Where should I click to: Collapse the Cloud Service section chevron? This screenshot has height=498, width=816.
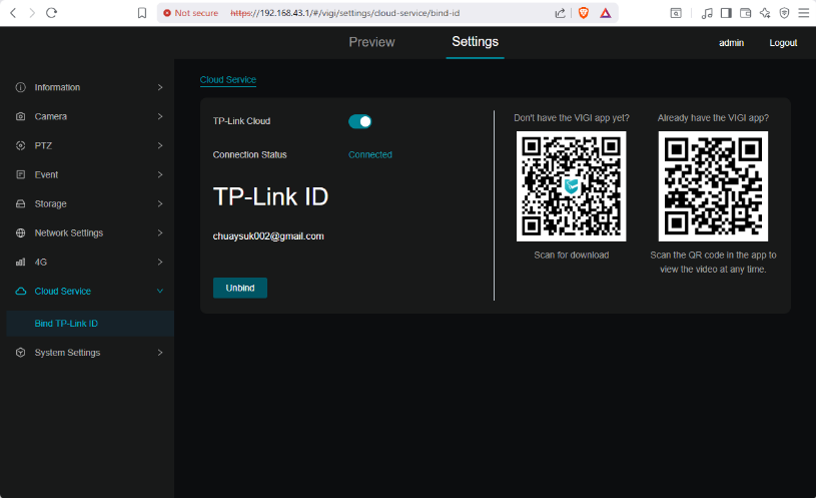(160, 291)
